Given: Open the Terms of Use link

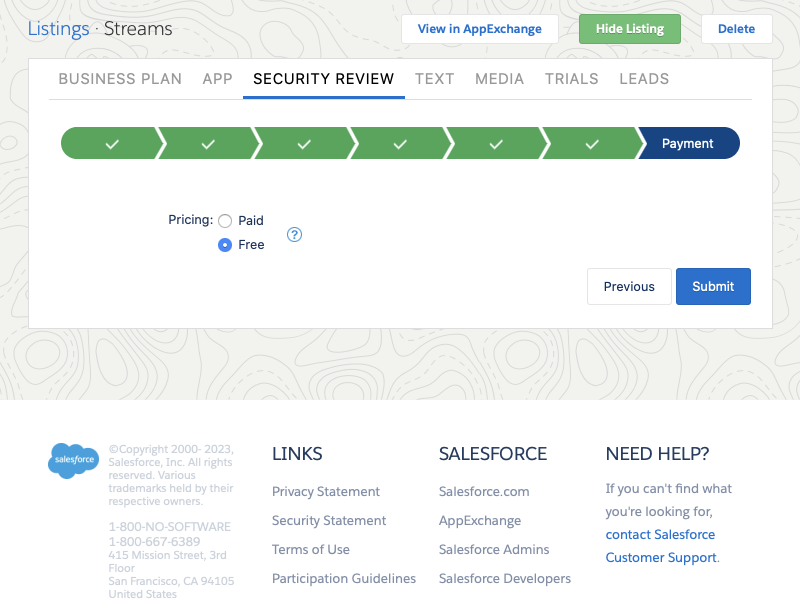Looking at the screenshot, I should pos(311,549).
